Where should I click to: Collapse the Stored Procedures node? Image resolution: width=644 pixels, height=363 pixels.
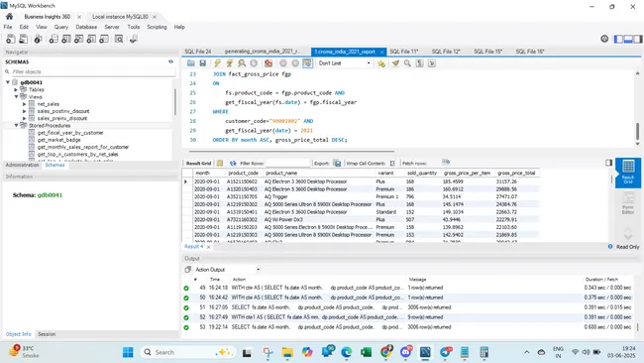(16, 125)
